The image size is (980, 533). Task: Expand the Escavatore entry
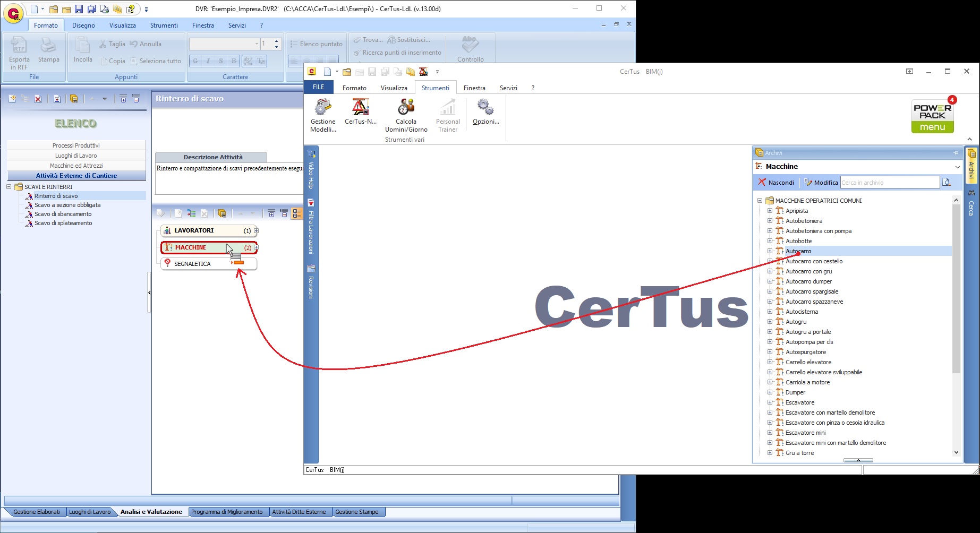(x=770, y=402)
